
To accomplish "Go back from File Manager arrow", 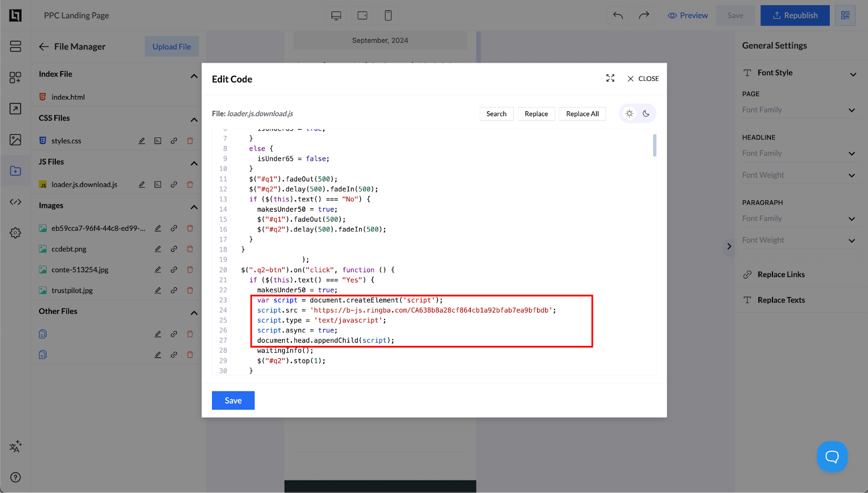I will (x=44, y=47).
